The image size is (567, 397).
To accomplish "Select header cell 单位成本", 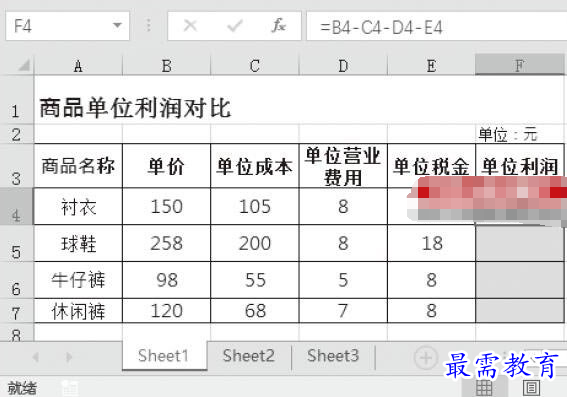I will 255,166.
